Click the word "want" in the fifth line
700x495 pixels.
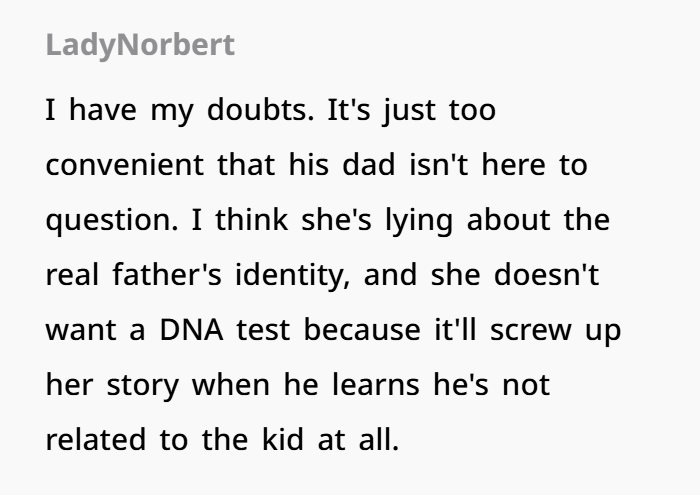81,330
